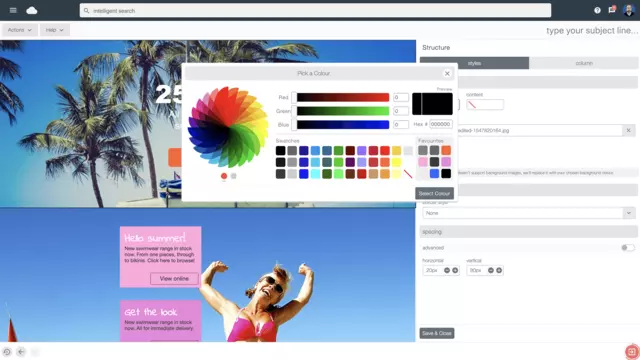Screen dimensions: 640x360
Task: Click the 'Get the look' heading text
Action: [151, 312]
